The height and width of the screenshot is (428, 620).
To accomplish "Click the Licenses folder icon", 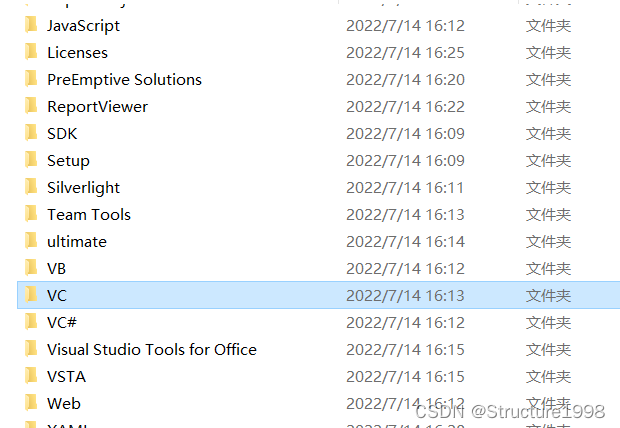I will click(31, 52).
